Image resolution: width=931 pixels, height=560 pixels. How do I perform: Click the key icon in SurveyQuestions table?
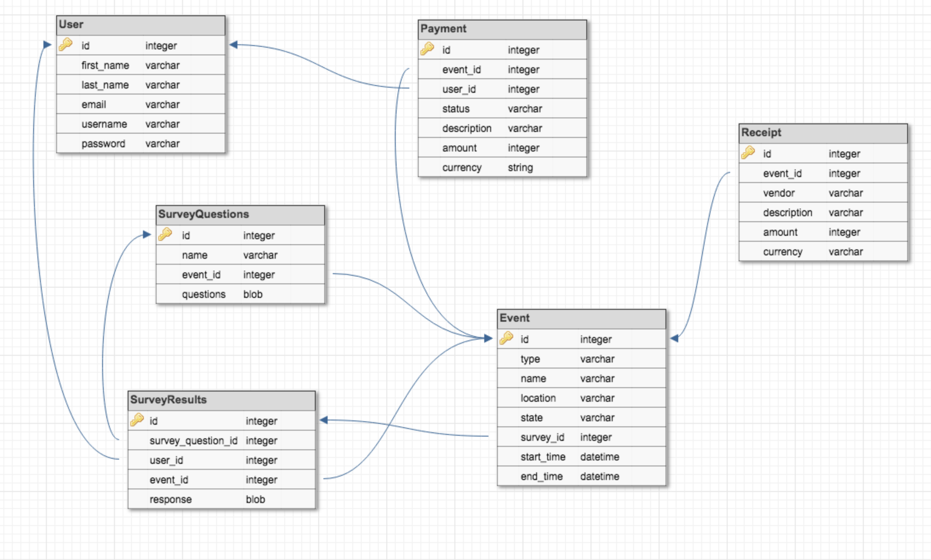[165, 234]
